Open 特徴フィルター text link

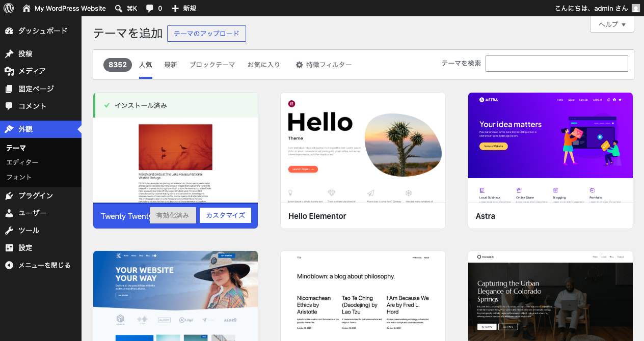(329, 65)
